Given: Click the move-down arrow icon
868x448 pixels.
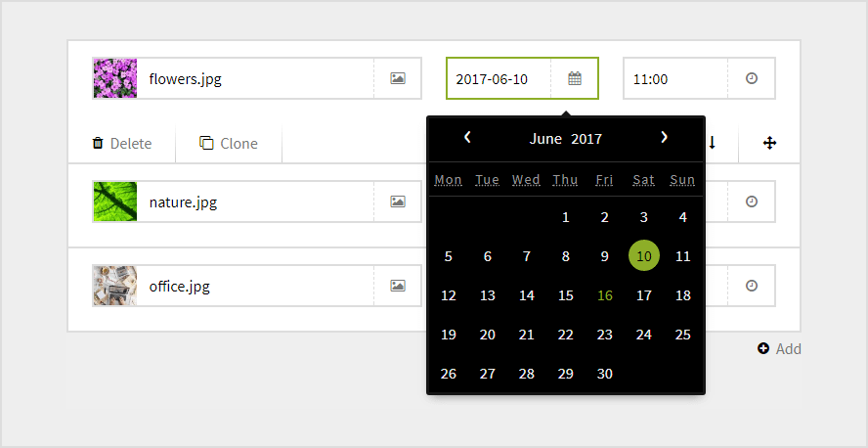Looking at the screenshot, I should [713, 143].
